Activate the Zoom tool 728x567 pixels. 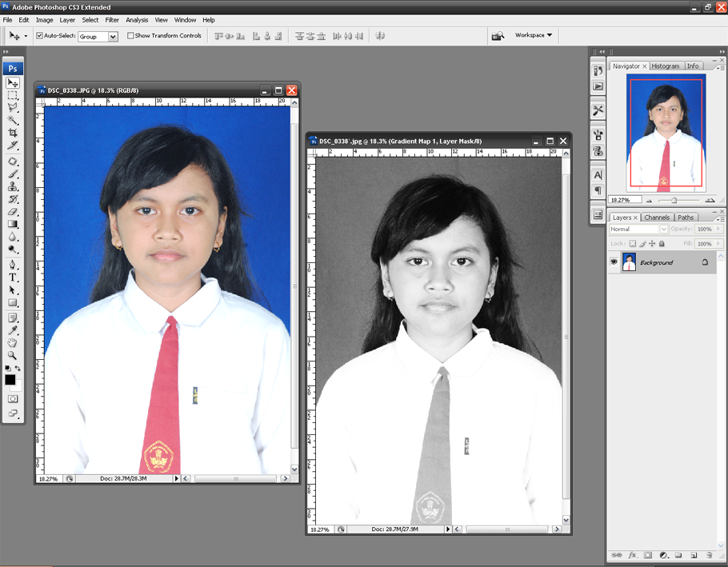point(13,356)
